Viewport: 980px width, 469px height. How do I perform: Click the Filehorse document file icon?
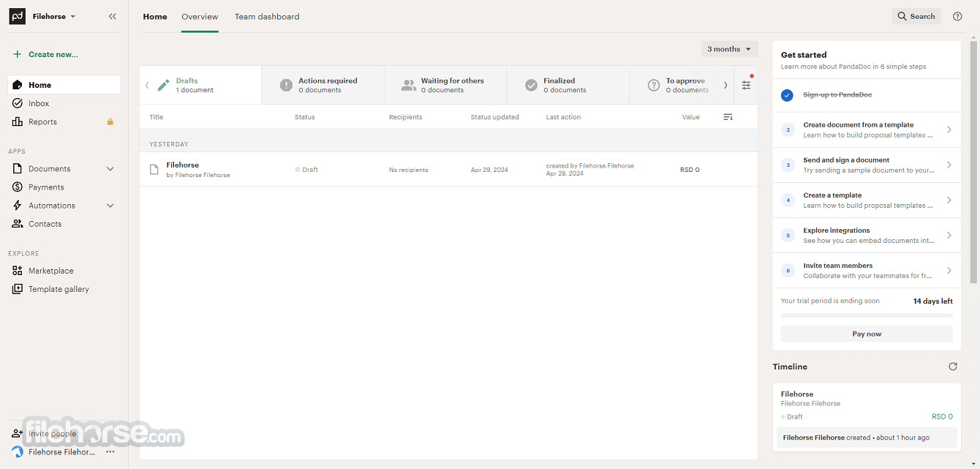pos(154,169)
